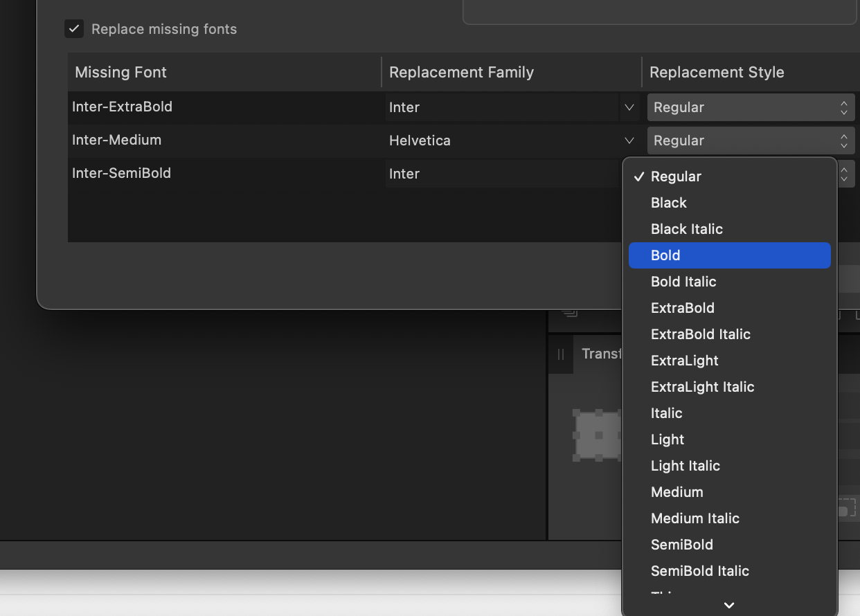Pick ExtraLight Italic style
Viewport: 860px width, 616px height.
[x=729, y=387]
